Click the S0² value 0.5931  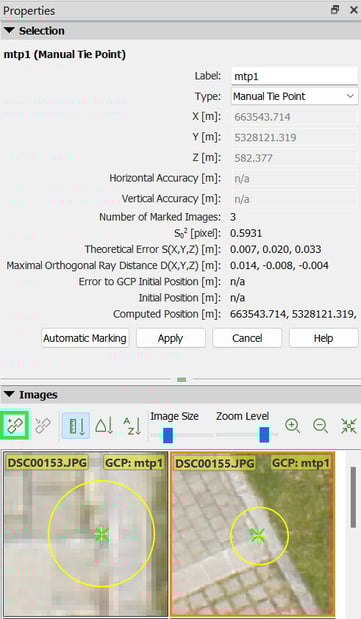[x=246, y=233]
